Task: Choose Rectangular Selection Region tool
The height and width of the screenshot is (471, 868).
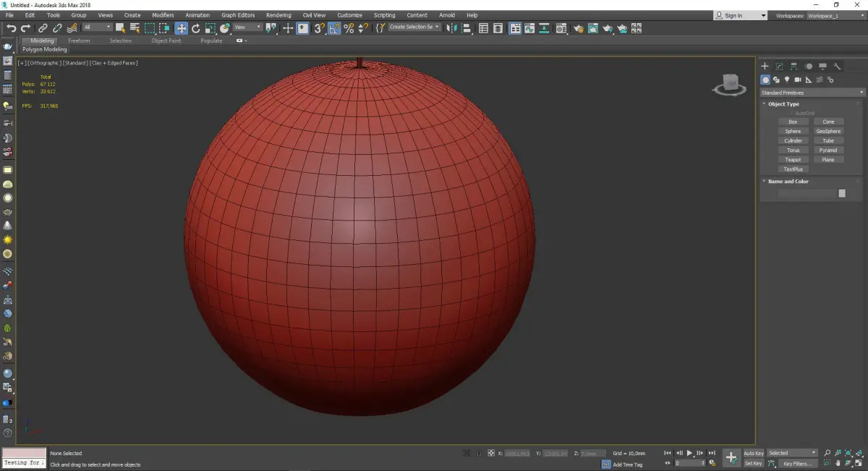Action: [x=150, y=28]
